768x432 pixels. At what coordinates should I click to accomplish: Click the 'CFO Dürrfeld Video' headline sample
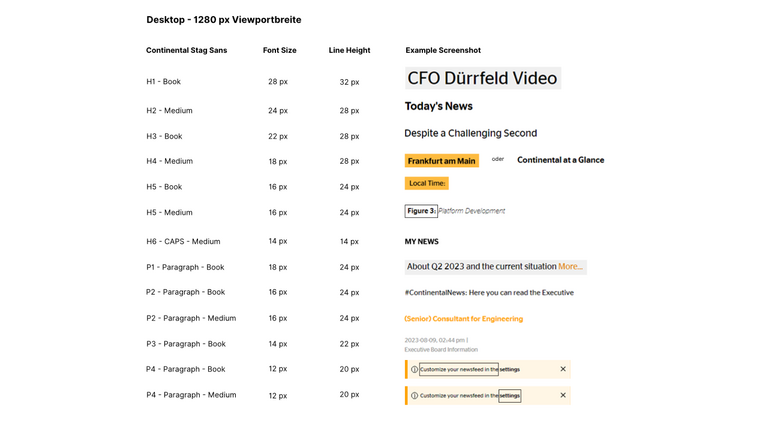483,79
